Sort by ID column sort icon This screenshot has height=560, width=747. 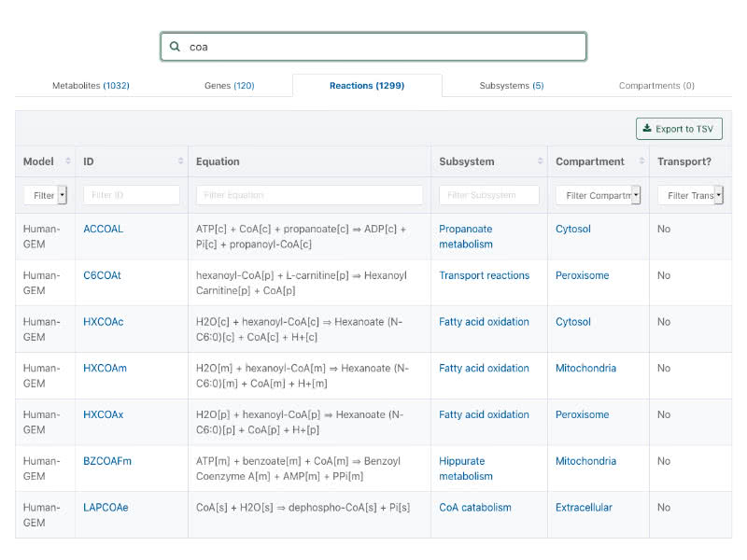pos(180,161)
